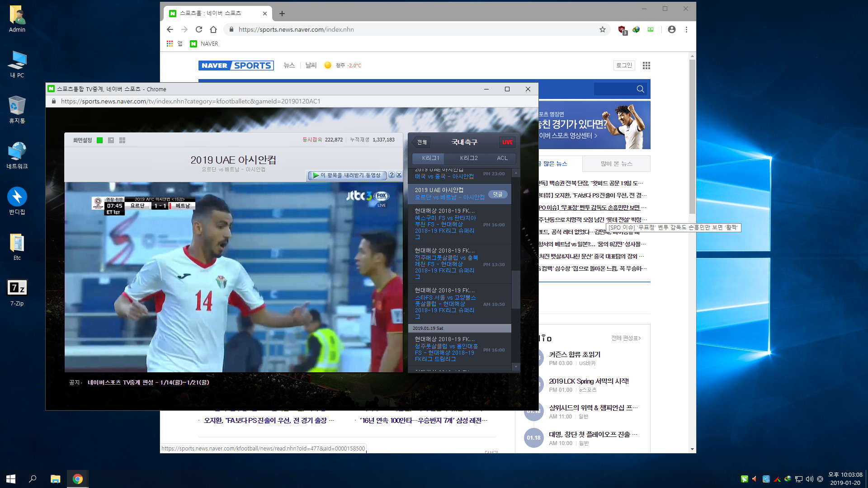Viewport: 868px width, 488px height.
Task: Open the Chrome Apps shortcut in bookmarks bar
Action: [x=175, y=44]
